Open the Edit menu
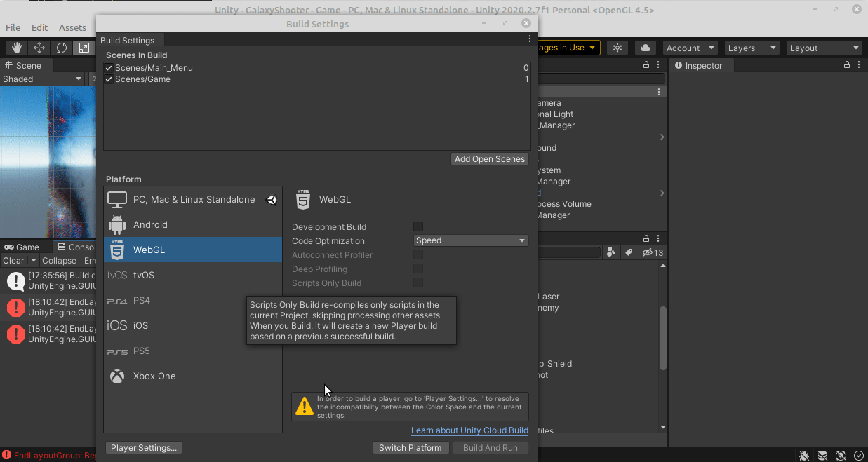This screenshot has height=462, width=868. (39, 27)
